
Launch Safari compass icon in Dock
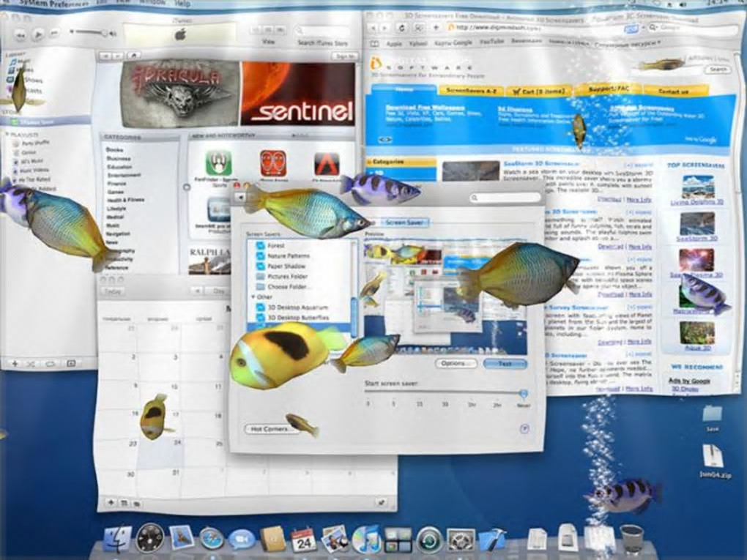[212, 539]
